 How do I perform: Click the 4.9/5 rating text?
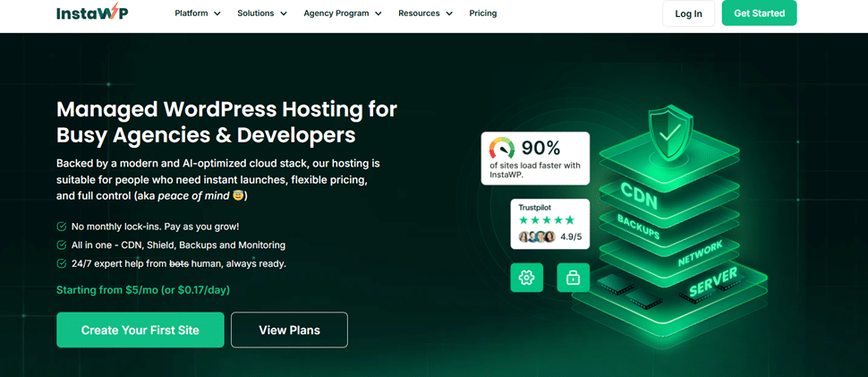[x=571, y=237]
